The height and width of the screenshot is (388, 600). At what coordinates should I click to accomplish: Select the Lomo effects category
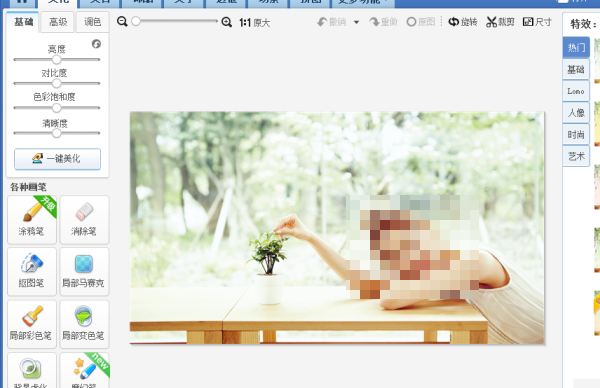pyautogui.click(x=576, y=91)
